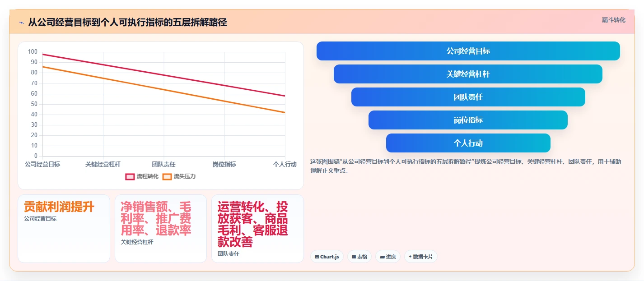Screen dimensions: 644x281
Task: Open the 贡献利润提升 data card
Action: coord(64,229)
